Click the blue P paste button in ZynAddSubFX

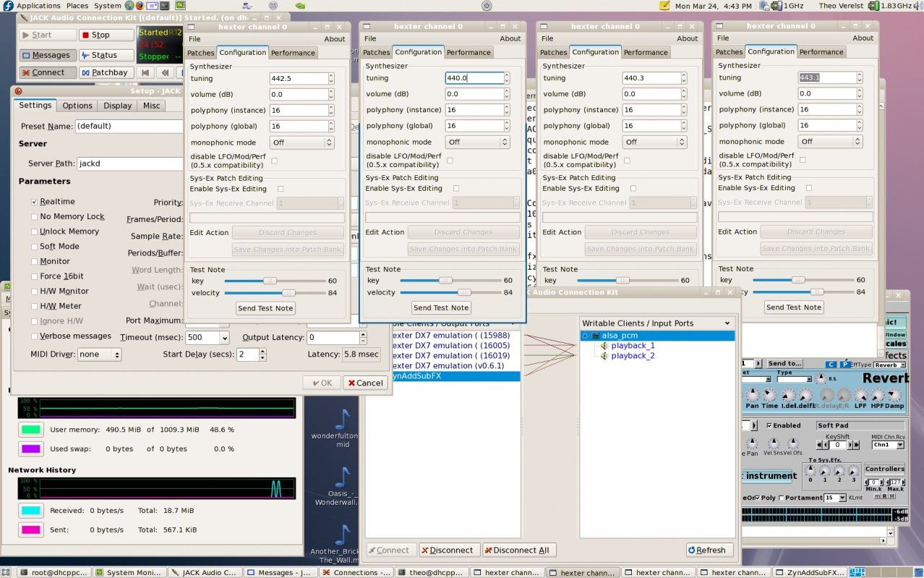tap(844, 365)
